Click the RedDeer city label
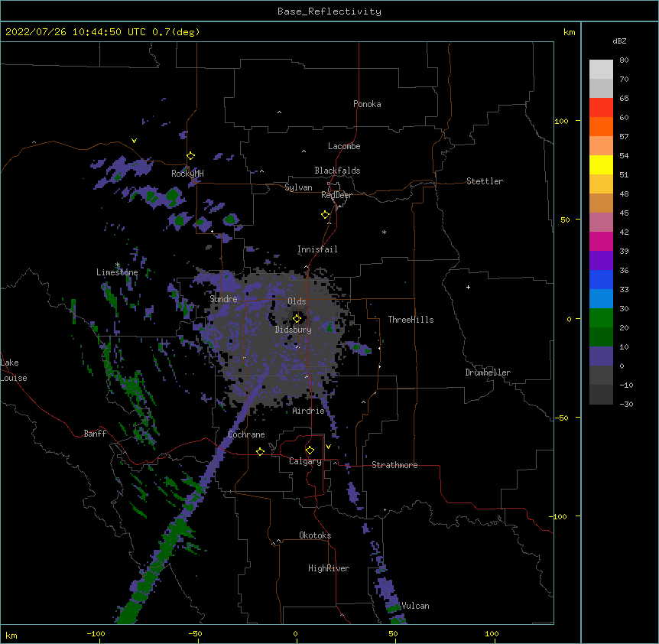 click(x=336, y=195)
